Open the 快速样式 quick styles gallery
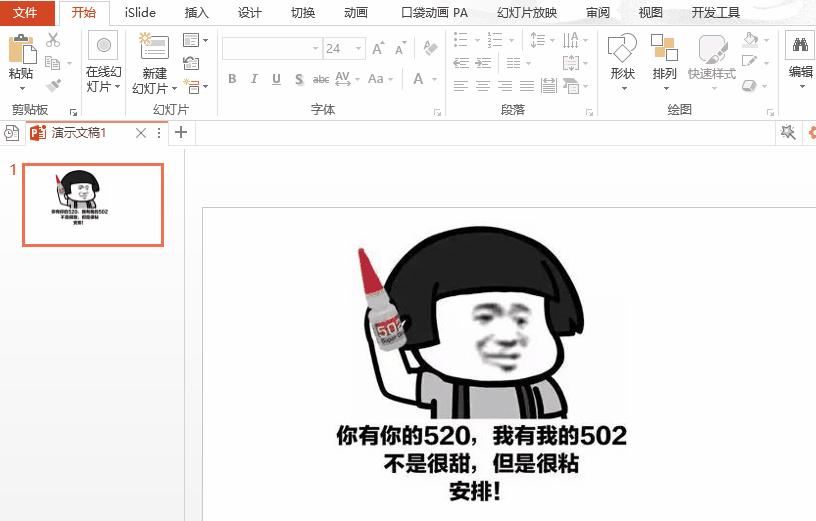 point(712,61)
